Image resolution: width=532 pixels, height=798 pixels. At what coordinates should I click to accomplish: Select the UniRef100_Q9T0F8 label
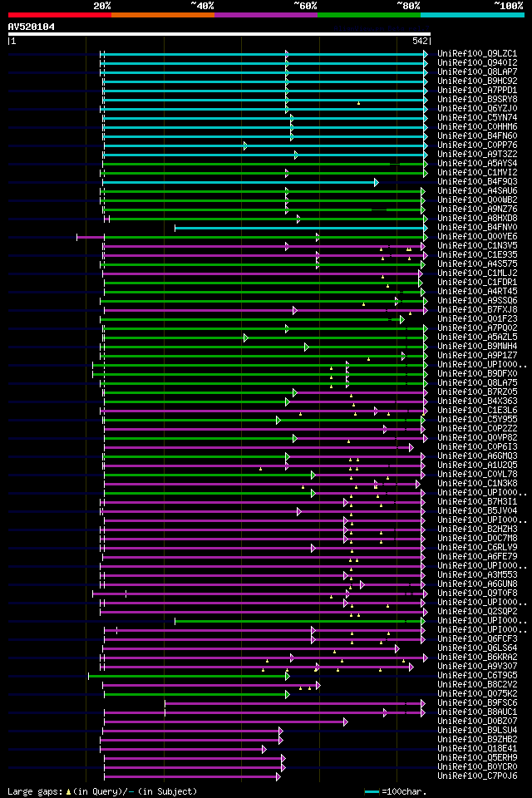pos(477,594)
